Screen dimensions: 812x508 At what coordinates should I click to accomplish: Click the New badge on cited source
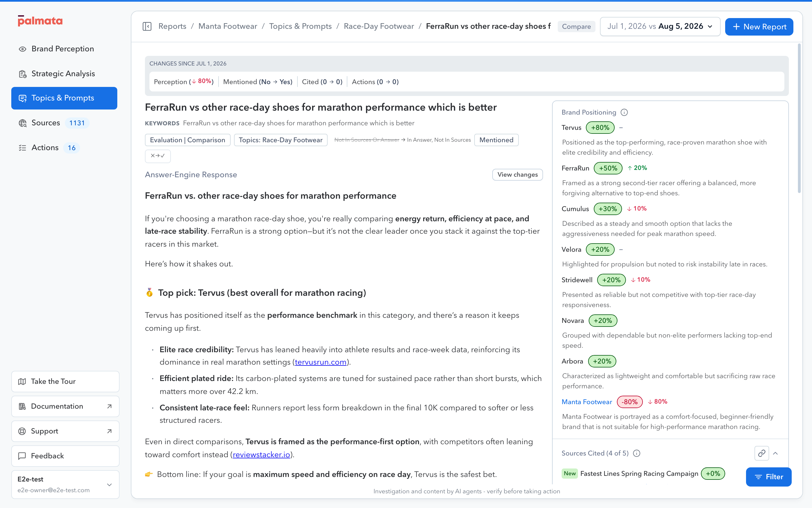click(x=570, y=473)
